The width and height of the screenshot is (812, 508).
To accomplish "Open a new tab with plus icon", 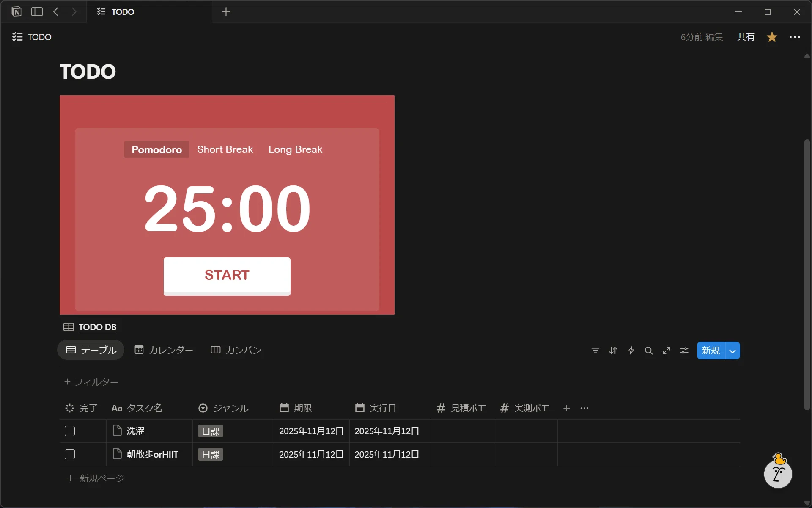I will [226, 12].
